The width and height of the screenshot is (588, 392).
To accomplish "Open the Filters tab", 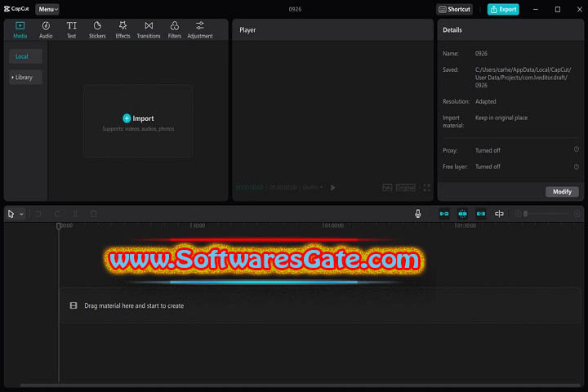I will [x=175, y=29].
